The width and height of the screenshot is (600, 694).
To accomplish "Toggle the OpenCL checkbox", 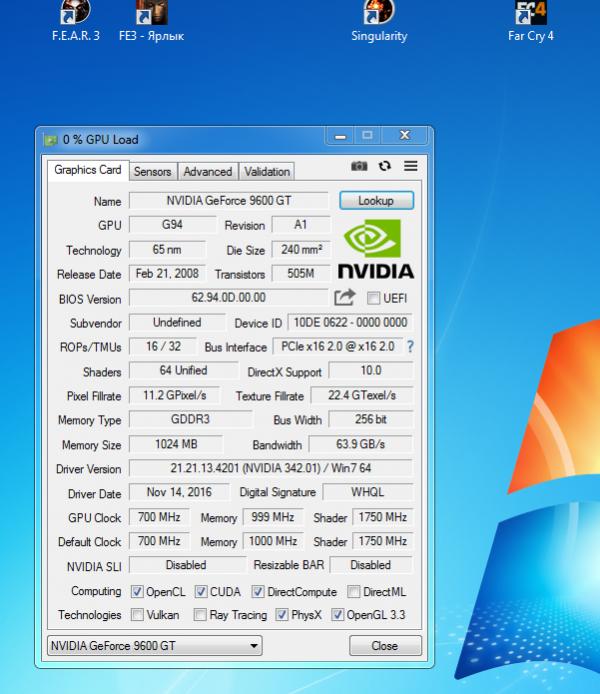I will point(137,592).
